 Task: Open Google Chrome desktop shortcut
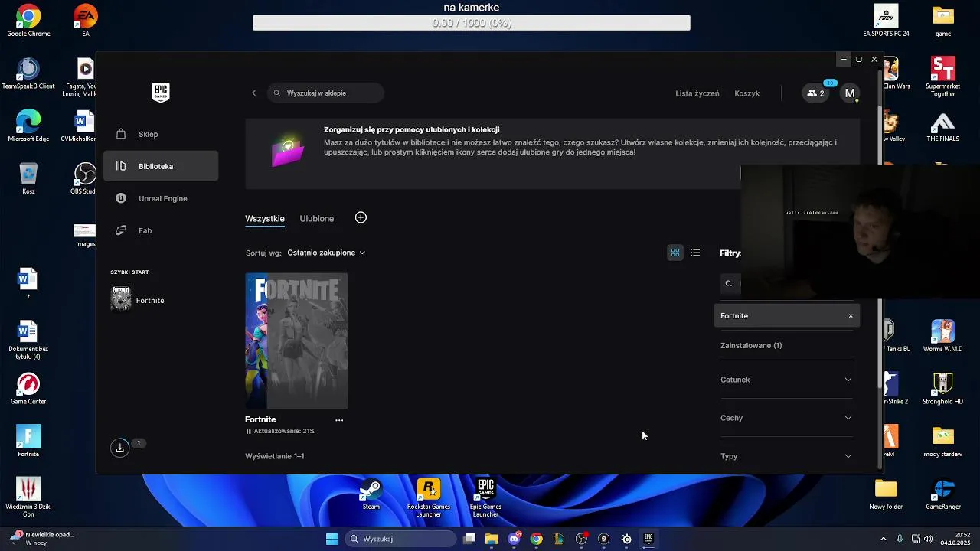(28, 21)
